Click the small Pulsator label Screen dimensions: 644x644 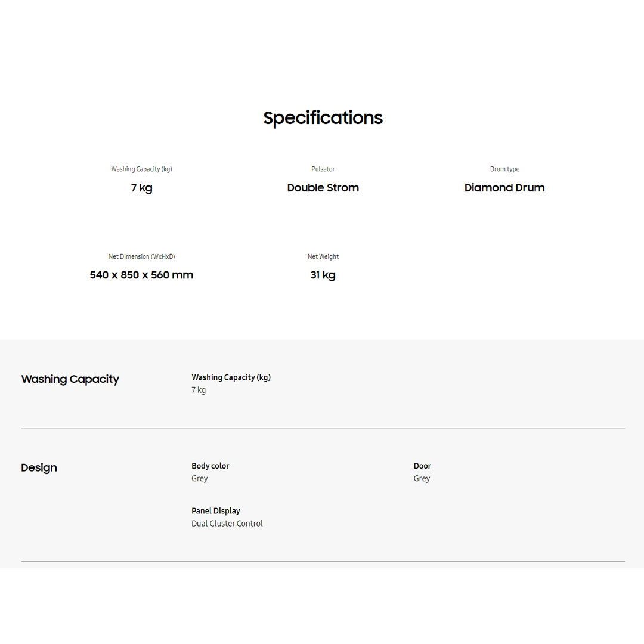click(x=323, y=169)
